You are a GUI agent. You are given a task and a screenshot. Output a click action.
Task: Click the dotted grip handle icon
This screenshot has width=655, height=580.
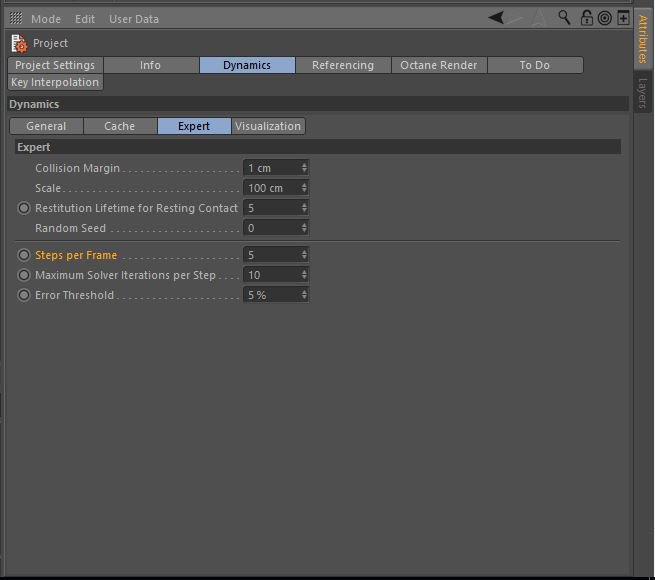click(x=16, y=18)
